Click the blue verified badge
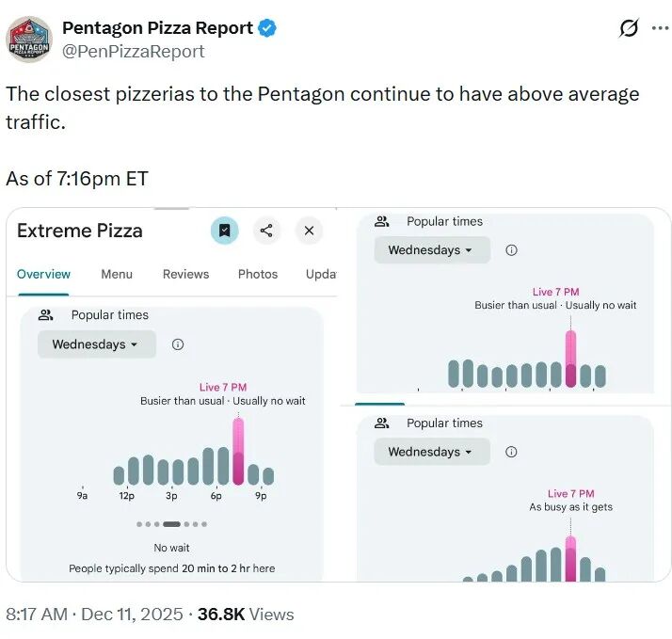672x639 pixels. pyautogui.click(x=268, y=28)
